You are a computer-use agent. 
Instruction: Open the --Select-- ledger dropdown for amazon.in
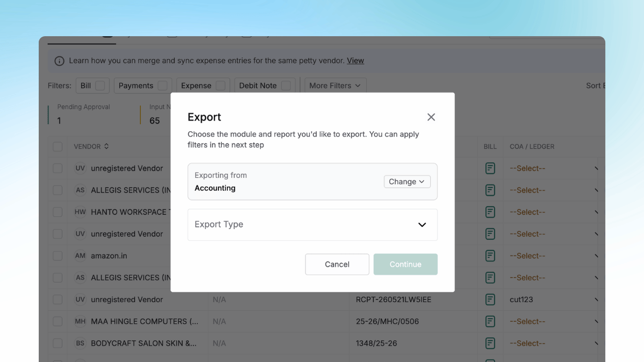(x=553, y=256)
